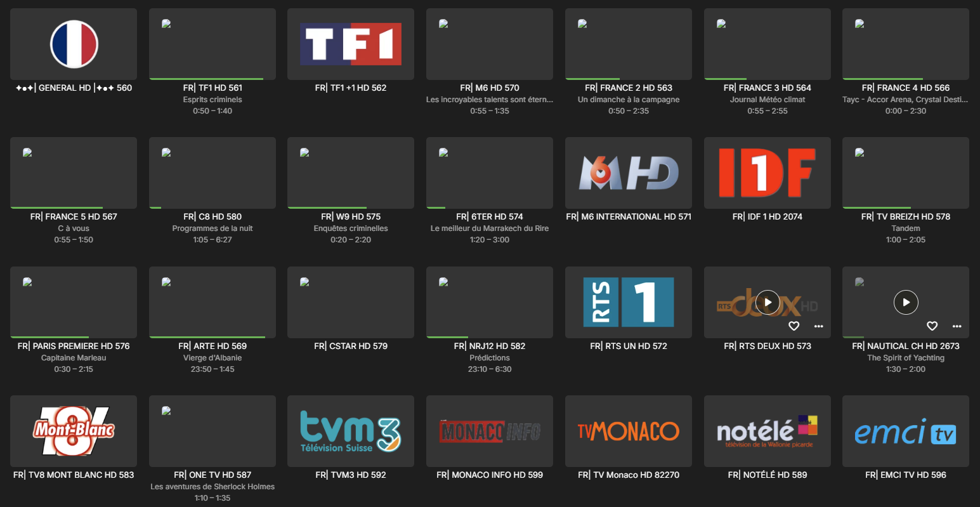Viewport: 980px width, 507px height.
Task: Select 'Programmes de la nuit' under C8
Action: point(212,228)
